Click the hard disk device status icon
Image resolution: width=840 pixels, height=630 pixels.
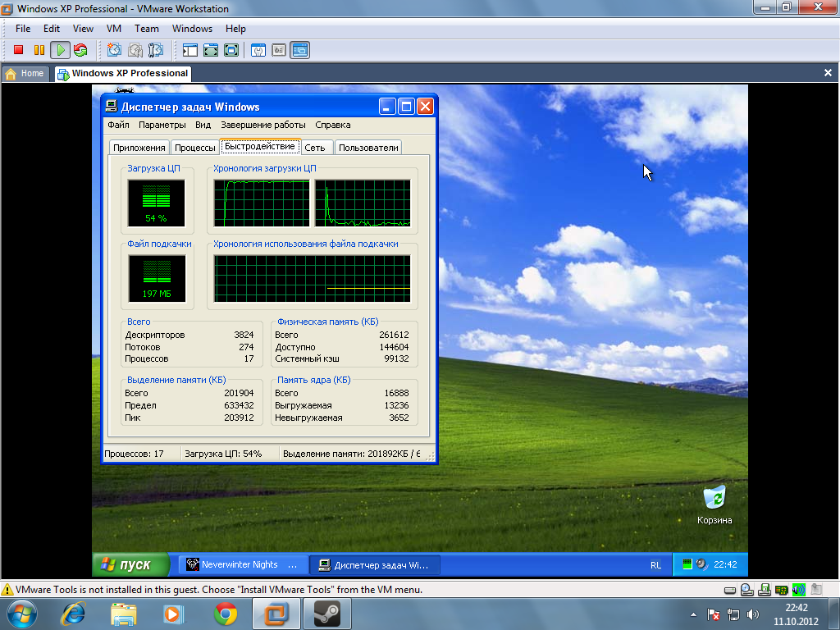point(729,590)
